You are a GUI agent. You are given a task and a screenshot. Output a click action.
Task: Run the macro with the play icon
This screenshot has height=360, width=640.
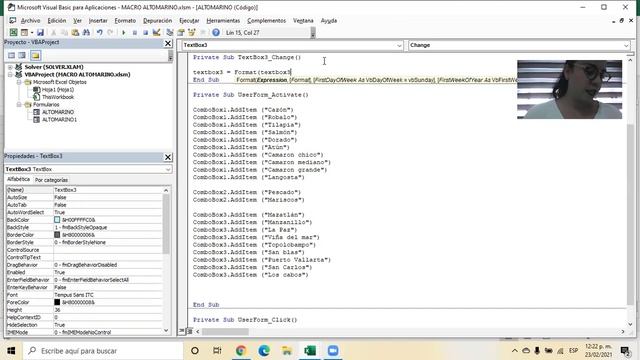123,32
